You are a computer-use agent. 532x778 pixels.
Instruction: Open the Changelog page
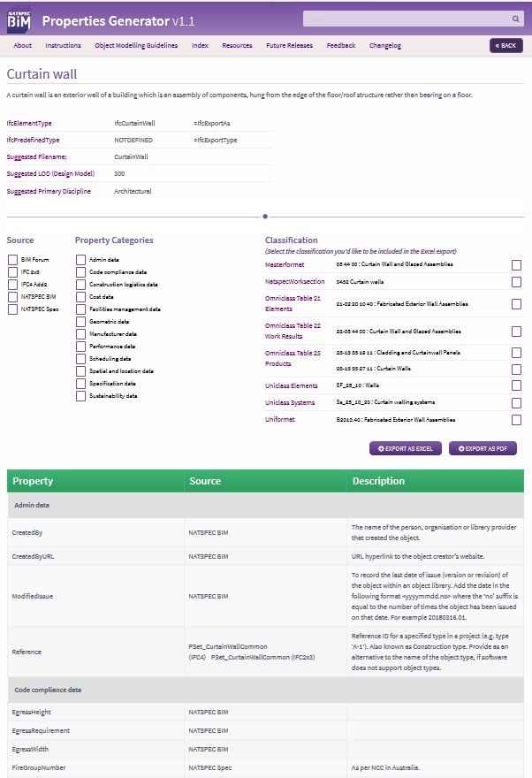(385, 45)
